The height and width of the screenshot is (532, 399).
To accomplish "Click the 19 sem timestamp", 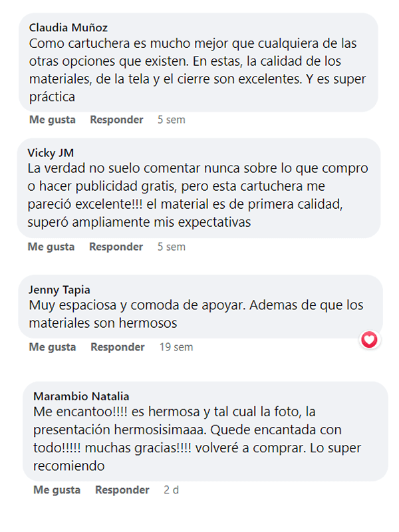I will click(x=176, y=347).
